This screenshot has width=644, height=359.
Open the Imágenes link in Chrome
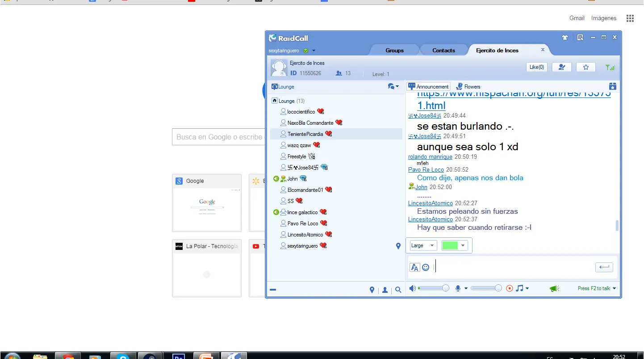click(x=604, y=18)
